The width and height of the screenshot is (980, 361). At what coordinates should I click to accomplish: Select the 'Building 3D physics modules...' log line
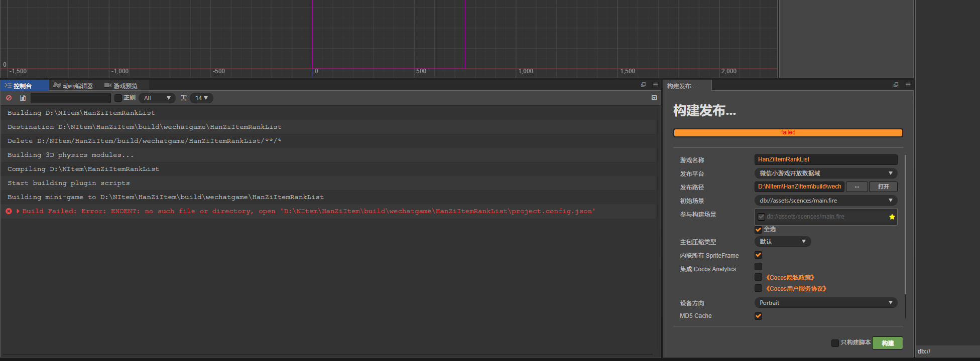[328, 155]
